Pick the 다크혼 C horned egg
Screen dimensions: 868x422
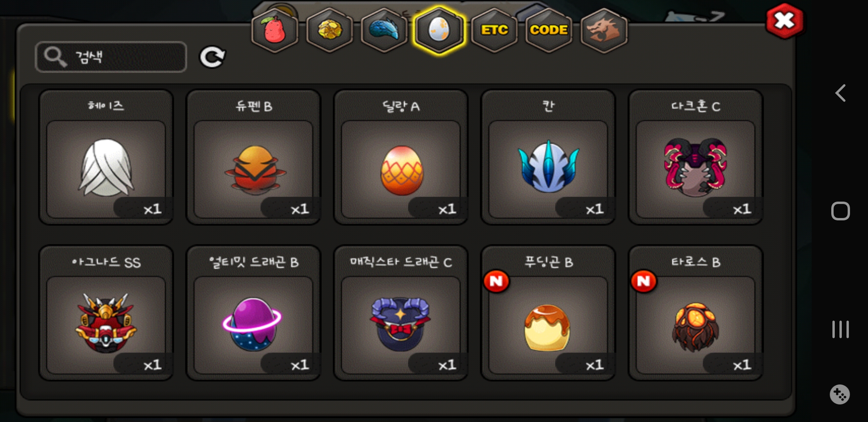tap(696, 157)
